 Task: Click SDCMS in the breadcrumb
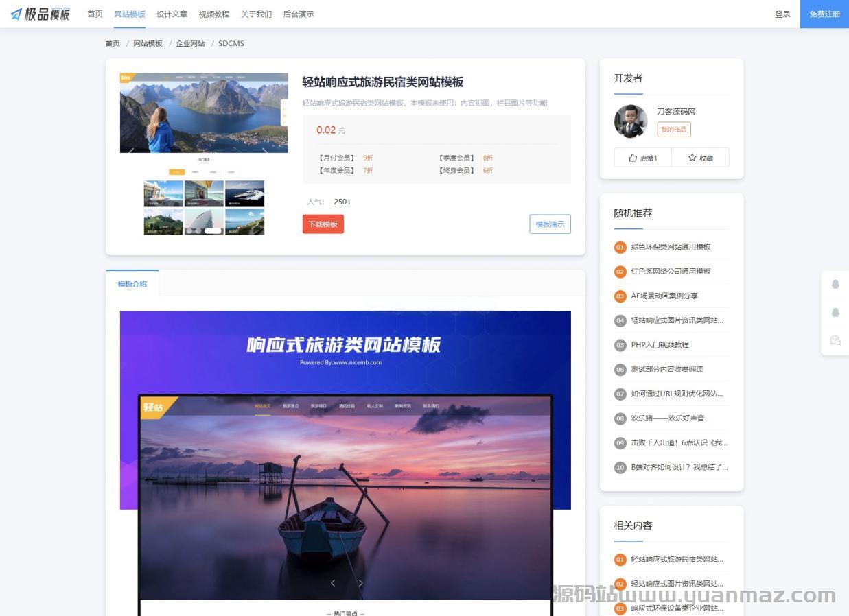pos(231,43)
